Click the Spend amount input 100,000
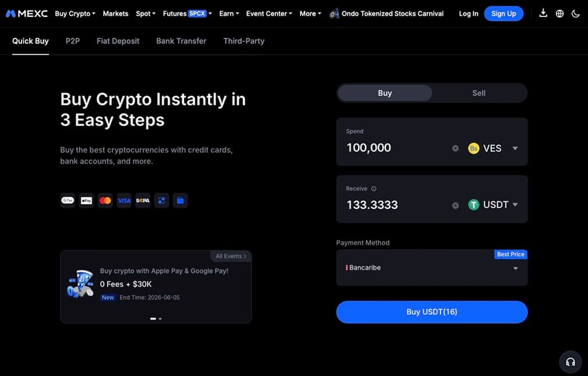This screenshot has height=376, width=588. (x=369, y=148)
